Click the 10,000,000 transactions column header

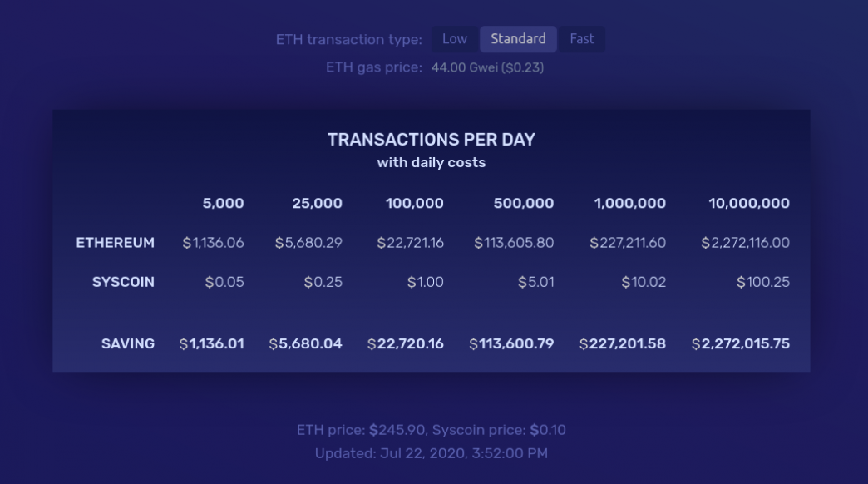(748, 203)
